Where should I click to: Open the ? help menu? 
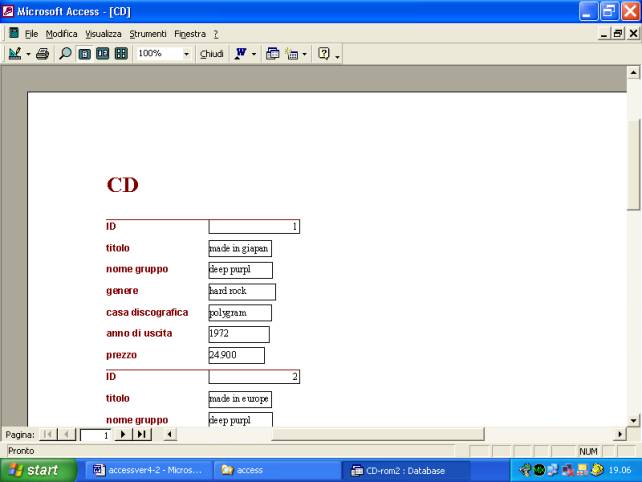pyautogui.click(x=216, y=34)
